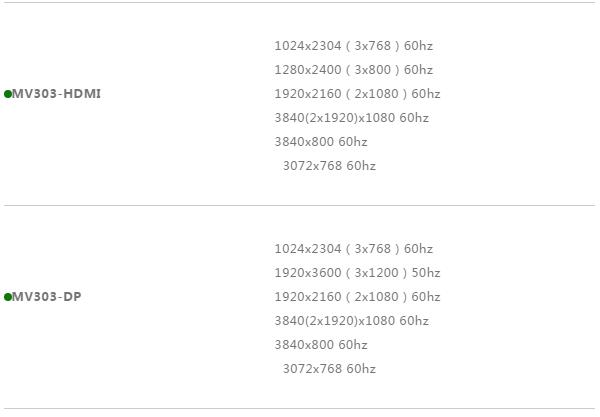Click HDMI's 3072x768 60hz resolution
This screenshot has width=600, height=417.
point(329,166)
